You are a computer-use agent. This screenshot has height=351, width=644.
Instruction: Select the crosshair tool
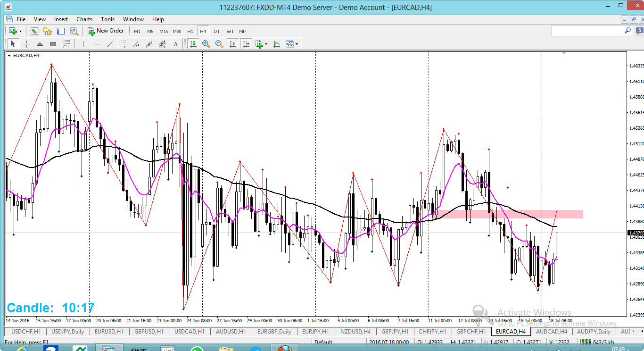(26, 44)
